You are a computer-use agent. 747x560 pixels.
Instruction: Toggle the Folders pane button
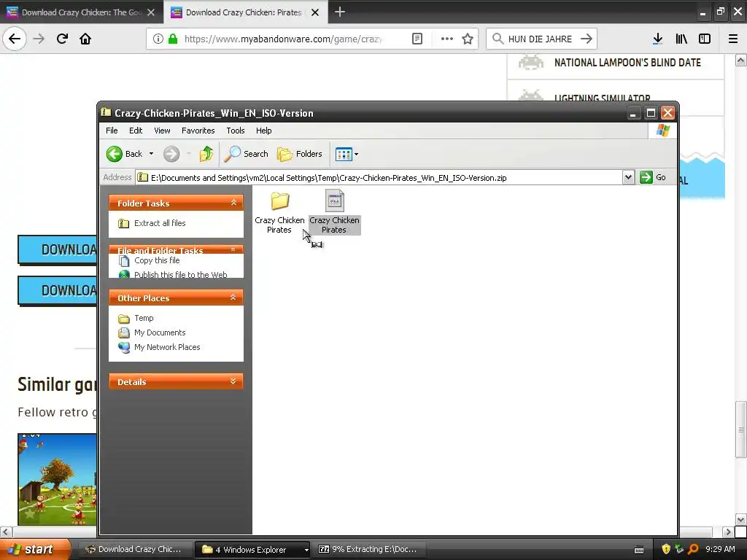300,154
